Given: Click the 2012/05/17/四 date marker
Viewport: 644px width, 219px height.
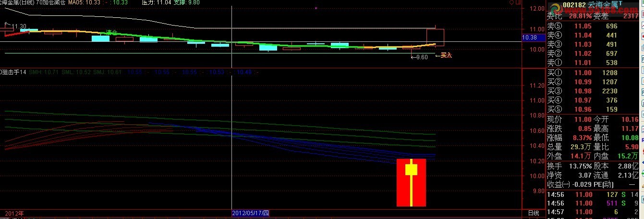Looking at the screenshot, I should click(x=251, y=213).
